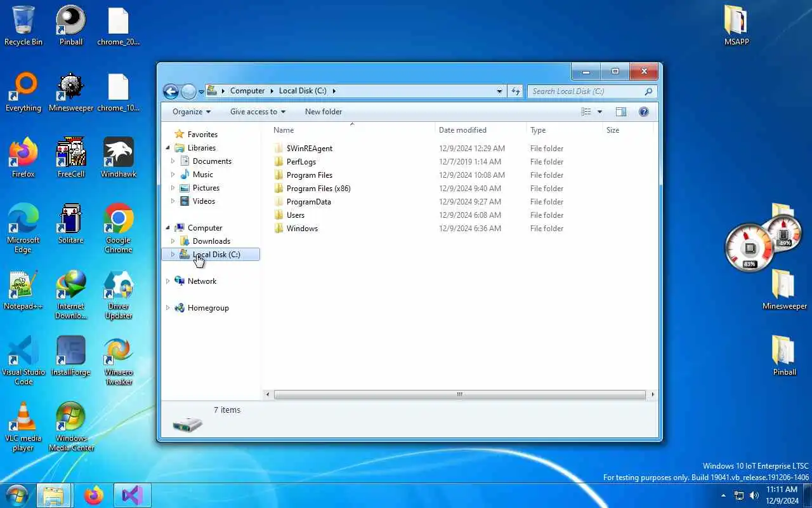Screen dimensions: 812x508
Task: Open Windows Media Center shortcut
Action: coord(71,427)
